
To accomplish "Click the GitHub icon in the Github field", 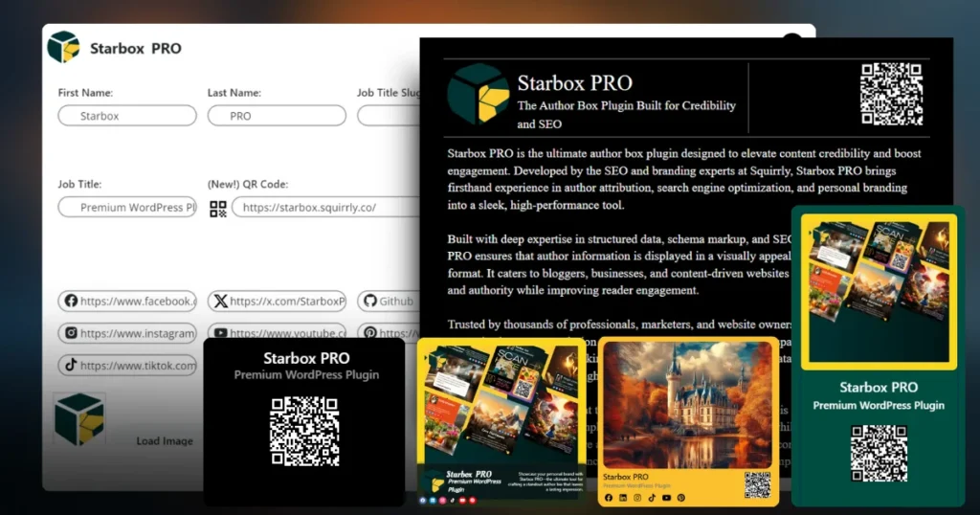I will pos(370,301).
